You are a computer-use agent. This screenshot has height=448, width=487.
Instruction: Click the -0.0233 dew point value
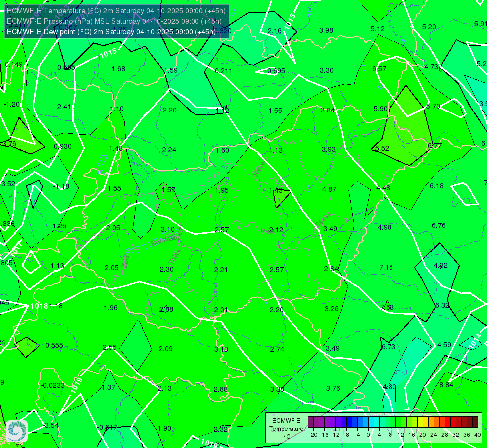pyautogui.click(x=53, y=385)
